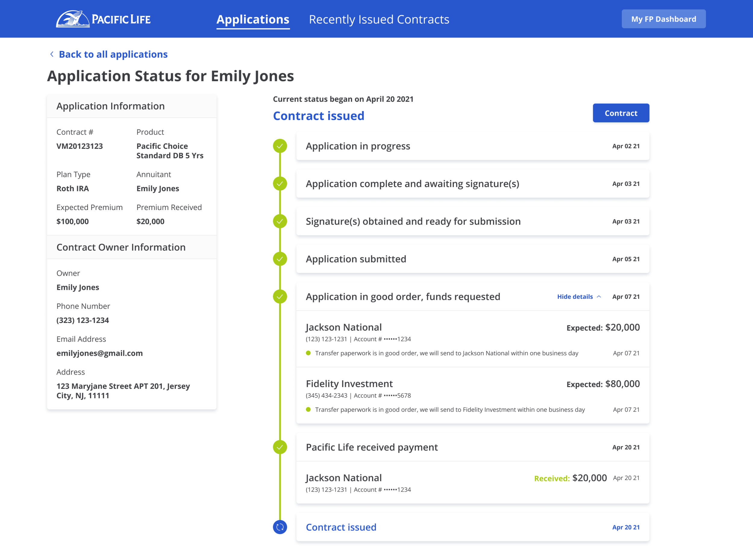
Task: Open the Applications tab
Action: (253, 19)
